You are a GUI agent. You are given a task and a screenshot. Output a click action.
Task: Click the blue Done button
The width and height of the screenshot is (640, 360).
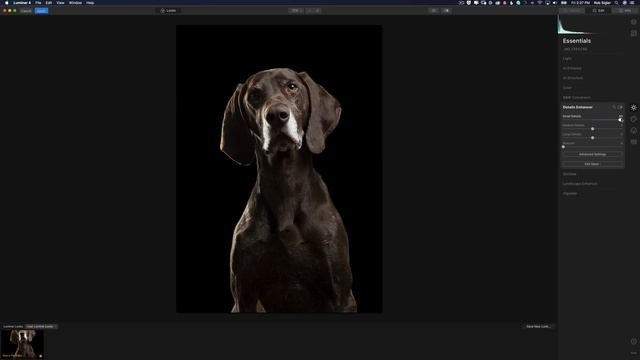pyautogui.click(x=41, y=11)
